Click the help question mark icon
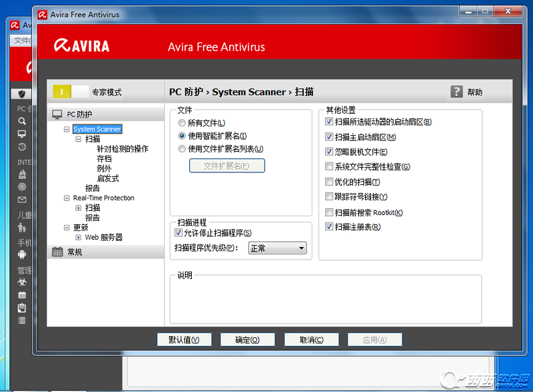The width and height of the screenshot is (533, 392). point(456,92)
